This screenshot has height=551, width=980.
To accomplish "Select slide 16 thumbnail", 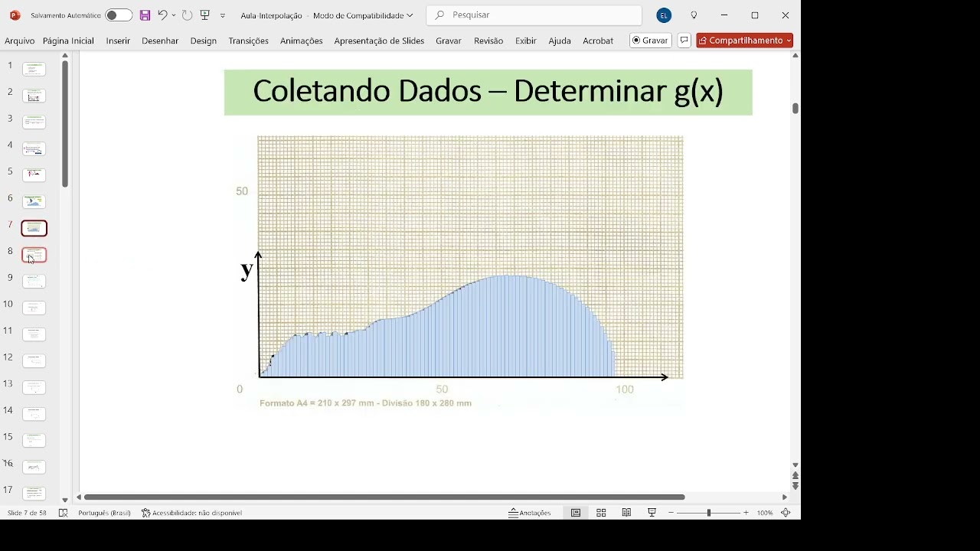I will pyautogui.click(x=34, y=467).
